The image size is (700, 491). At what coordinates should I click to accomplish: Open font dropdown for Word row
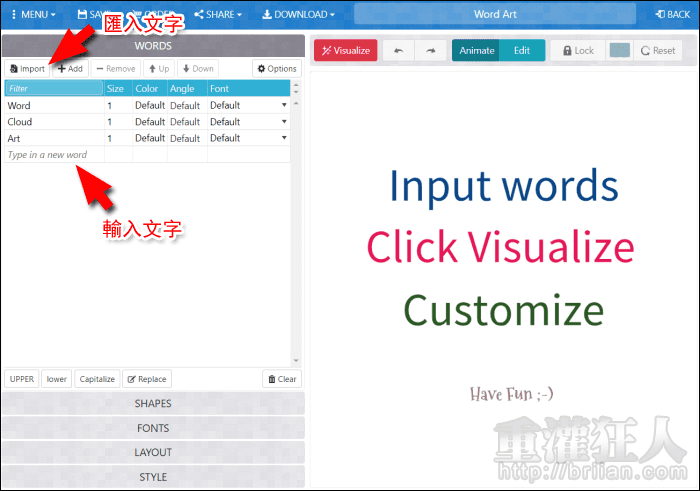tap(284, 105)
